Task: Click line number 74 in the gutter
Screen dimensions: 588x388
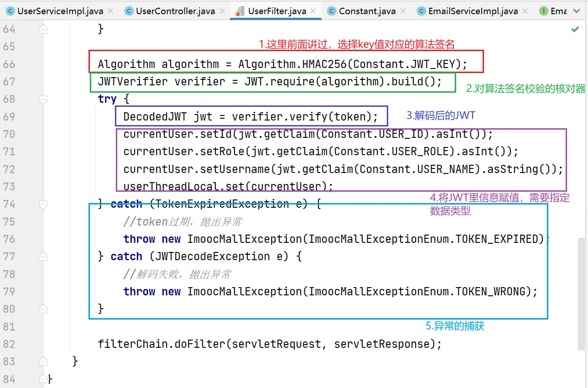Action: (9, 204)
